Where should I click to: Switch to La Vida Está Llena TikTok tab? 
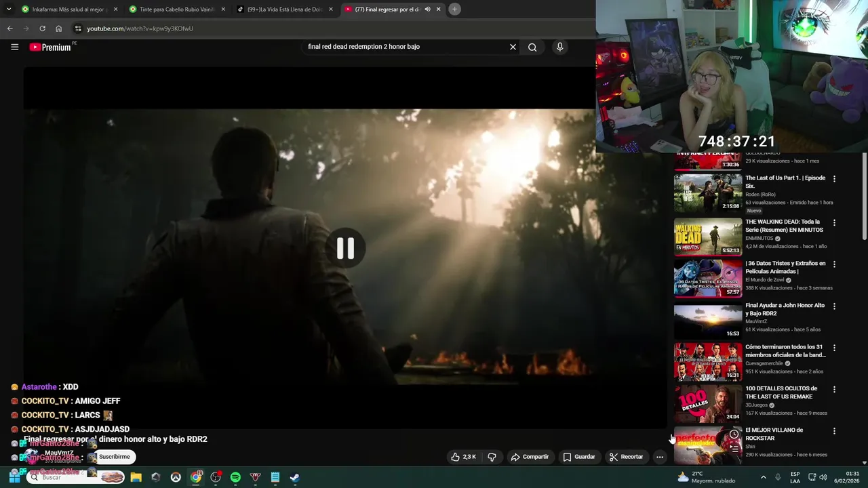pyautogui.click(x=284, y=9)
